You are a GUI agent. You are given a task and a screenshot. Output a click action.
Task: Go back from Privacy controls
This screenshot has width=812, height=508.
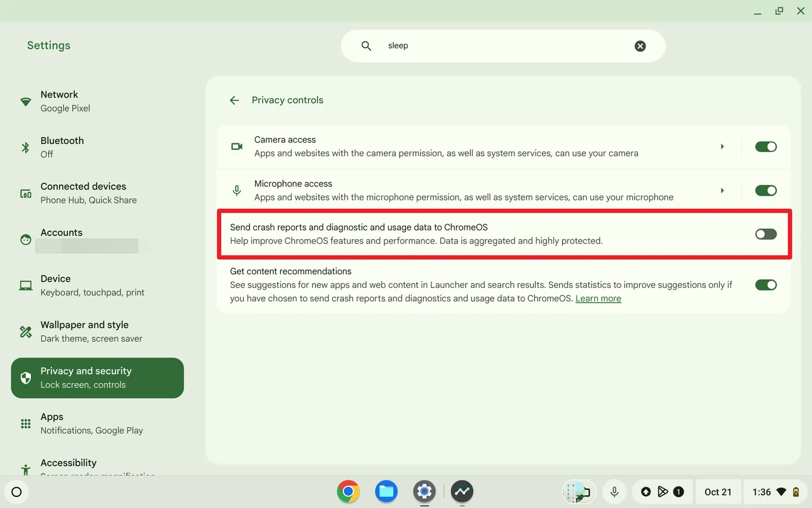click(234, 100)
